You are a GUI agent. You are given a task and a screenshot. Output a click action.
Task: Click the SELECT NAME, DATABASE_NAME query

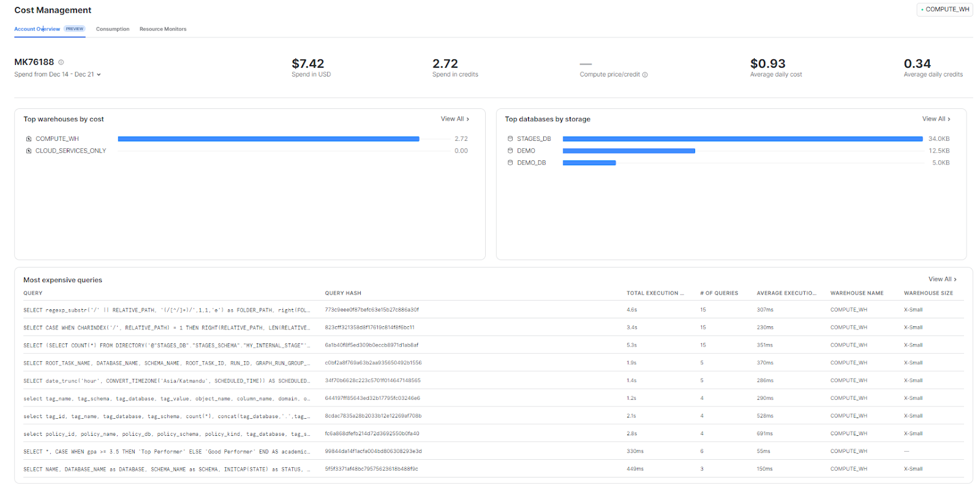tap(167, 470)
